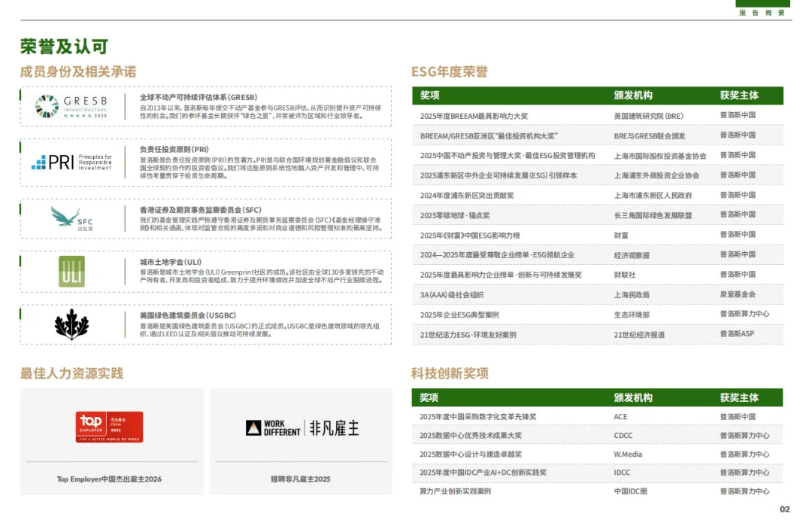Click ACE issuer cell

click(x=620, y=417)
